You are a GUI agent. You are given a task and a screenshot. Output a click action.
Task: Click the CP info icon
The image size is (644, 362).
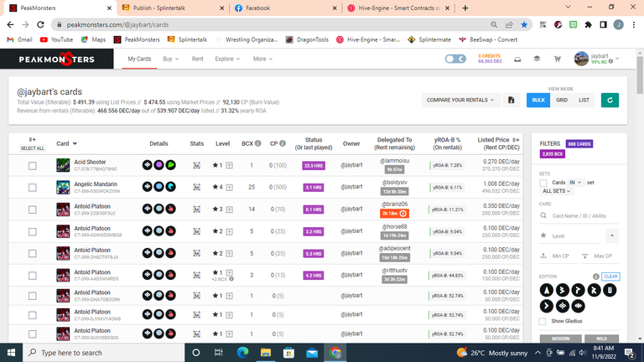click(283, 143)
